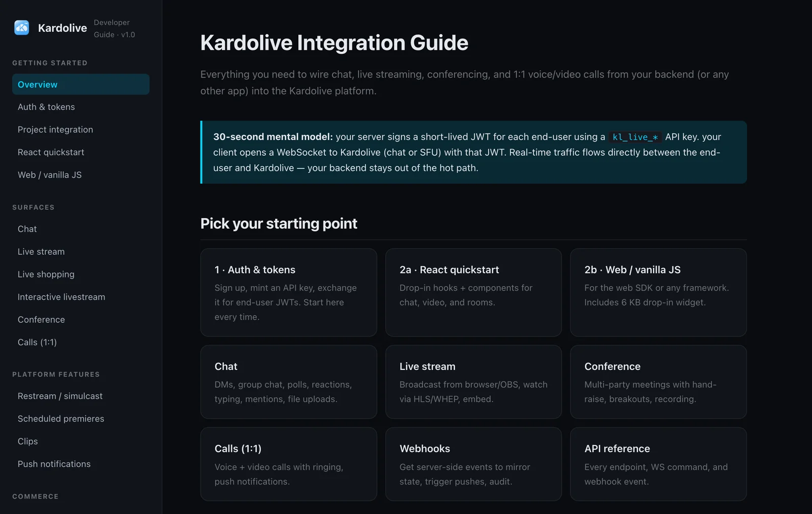Click the SURFACES section label
This screenshot has height=514, width=812.
click(x=33, y=208)
